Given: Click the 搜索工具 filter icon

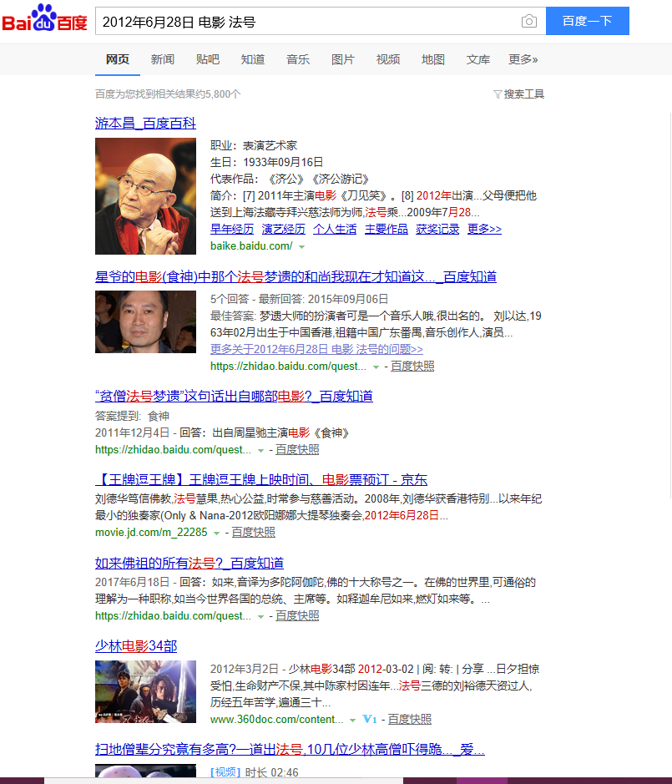Looking at the screenshot, I should click(x=497, y=94).
